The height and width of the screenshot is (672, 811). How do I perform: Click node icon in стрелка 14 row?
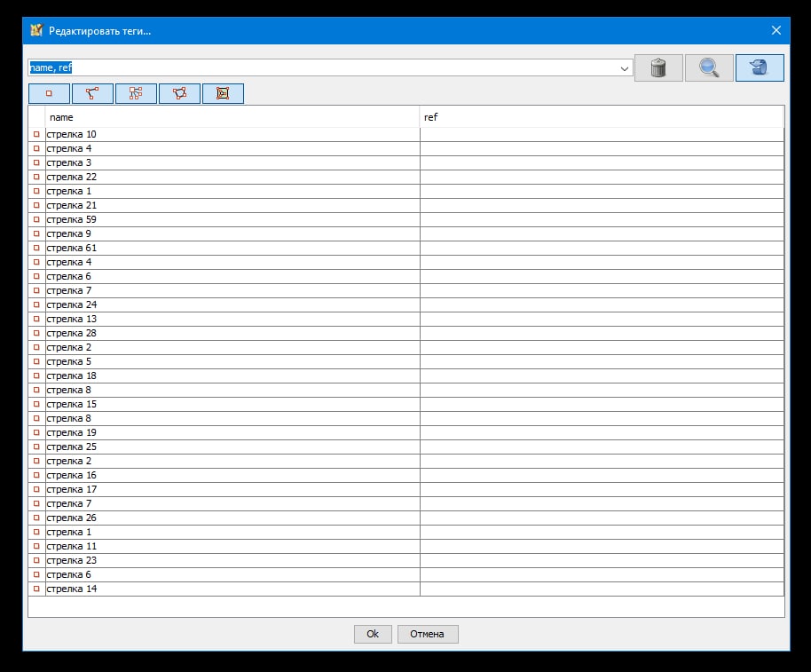[x=36, y=589]
